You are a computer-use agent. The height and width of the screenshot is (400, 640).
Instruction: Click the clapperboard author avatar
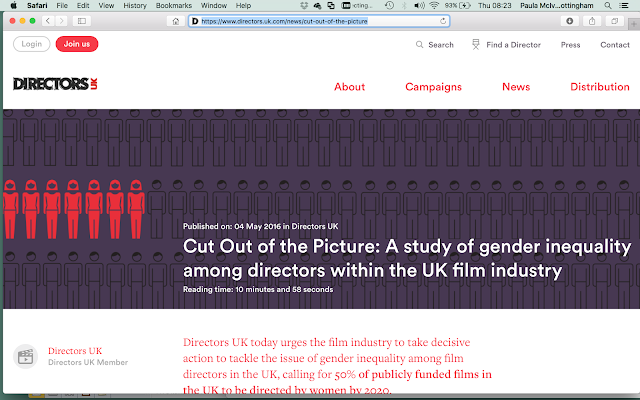point(25,356)
